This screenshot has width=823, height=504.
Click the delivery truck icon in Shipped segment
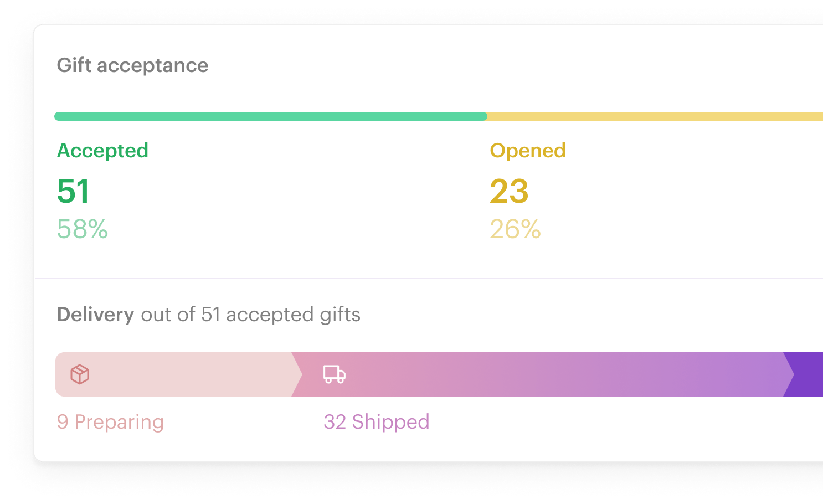click(335, 374)
